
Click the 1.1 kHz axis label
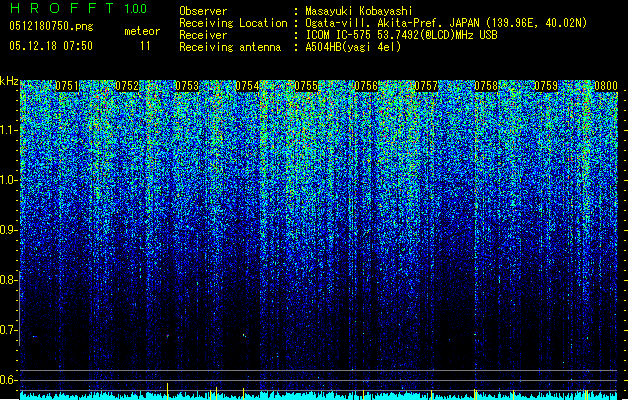(x=9, y=130)
